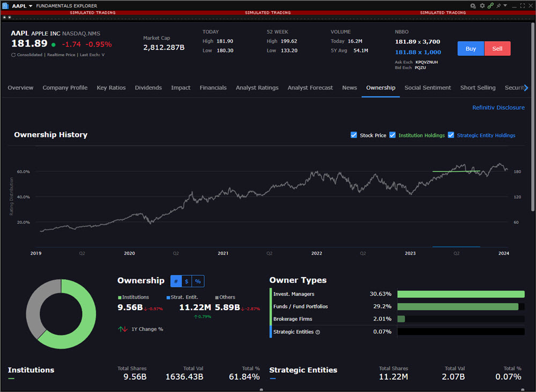Expand more tabs with right chevron
The height and width of the screenshot is (392, 536).
point(526,88)
